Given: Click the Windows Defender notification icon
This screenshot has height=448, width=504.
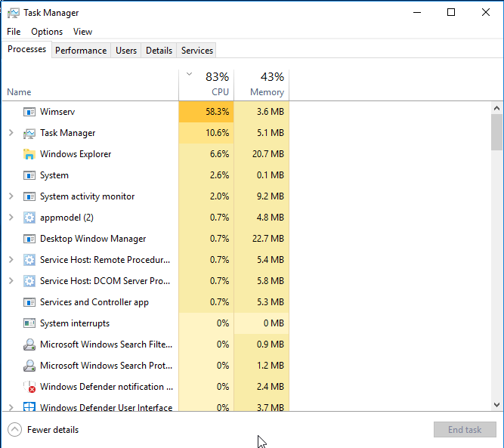Looking at the screenshot, I should click(x=29, y=387).
